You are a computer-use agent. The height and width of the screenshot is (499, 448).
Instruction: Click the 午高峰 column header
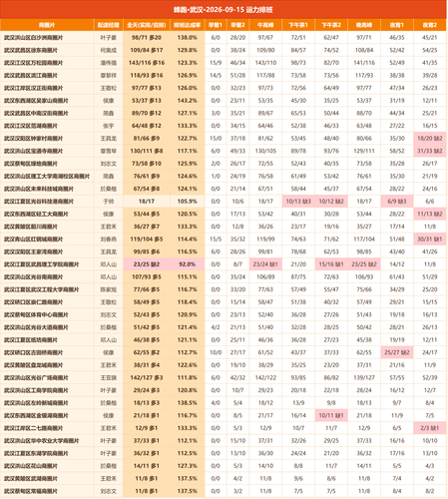[265, 25]
